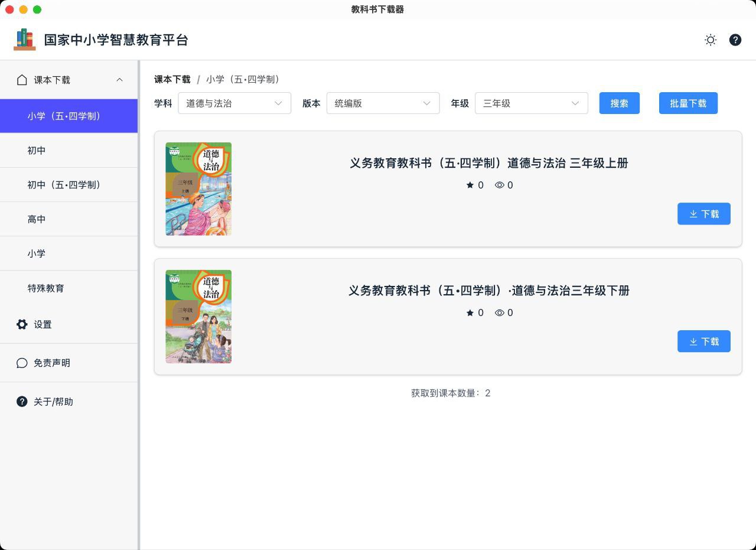Click the question mark icon beside 关于/帮助

22,402
